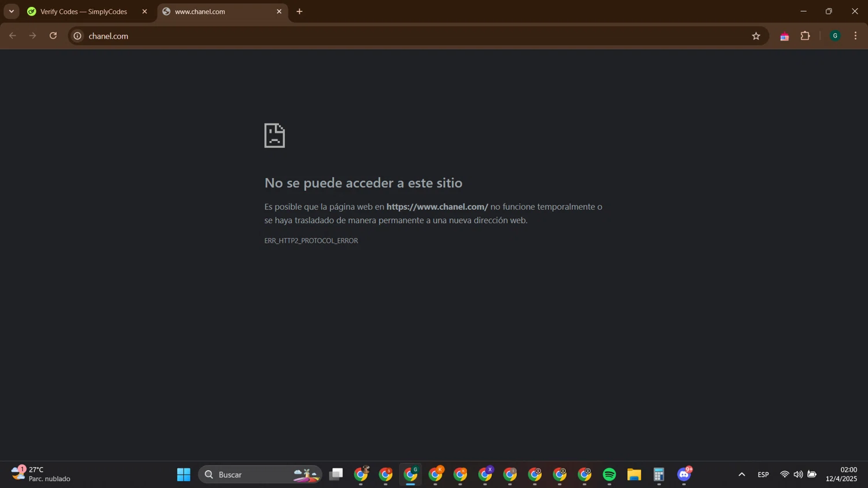The height and width of the screenshot is (488, 868).
Task: Switch to Verify Codes — SimplyCodes tab
Action: 84,12
